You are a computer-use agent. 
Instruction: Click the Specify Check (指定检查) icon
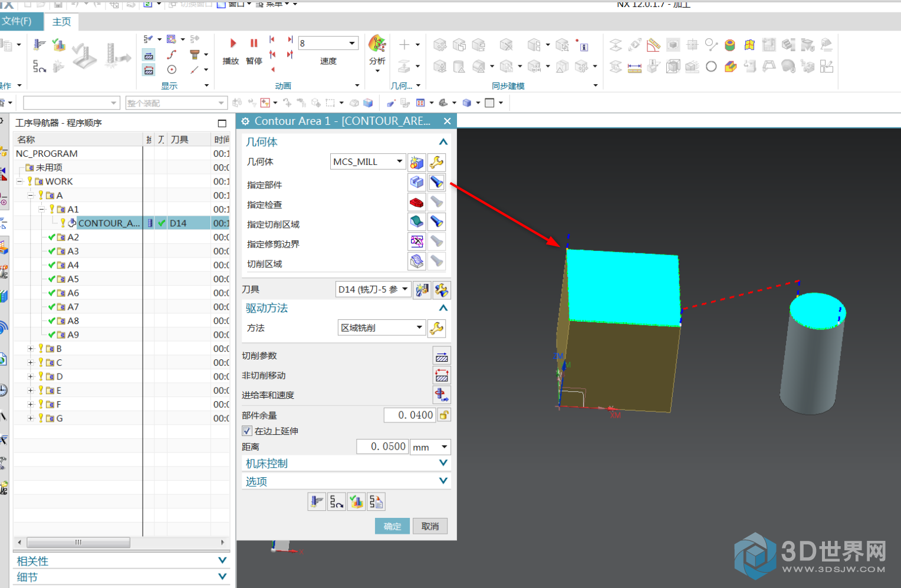point(417,202)
